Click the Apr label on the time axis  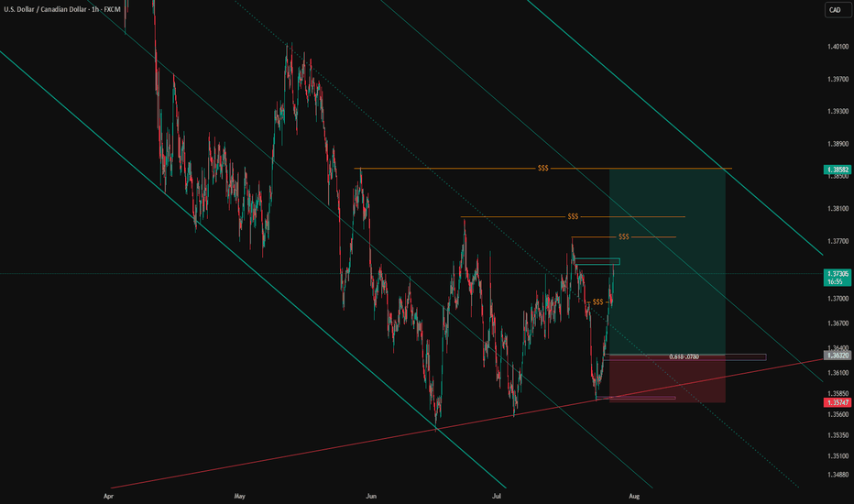108,497
